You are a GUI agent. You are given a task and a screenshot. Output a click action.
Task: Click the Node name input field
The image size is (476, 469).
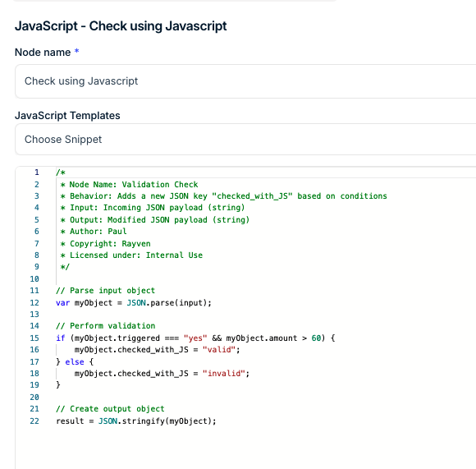pos(245,81)
